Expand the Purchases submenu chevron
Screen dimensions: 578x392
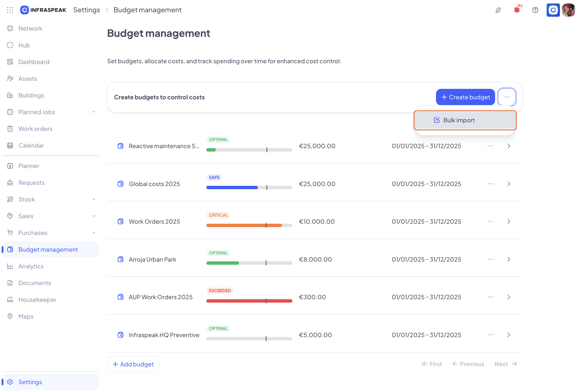tap(94, 233)
